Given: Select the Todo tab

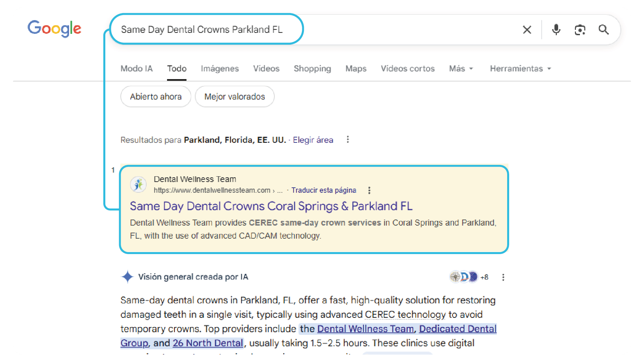Looking at the screenshot, I should (177, 68).
